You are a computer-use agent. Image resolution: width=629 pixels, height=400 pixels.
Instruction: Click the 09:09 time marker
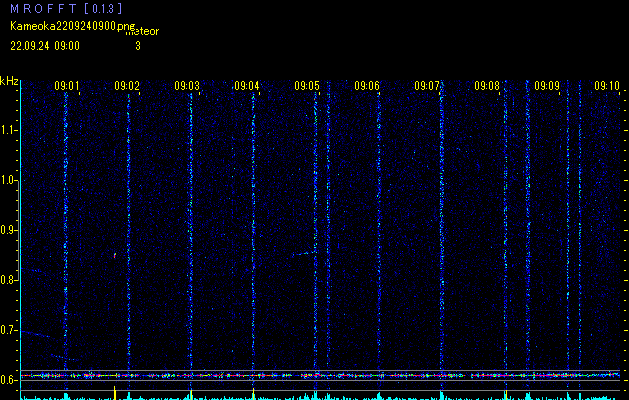tap(547, 86)
